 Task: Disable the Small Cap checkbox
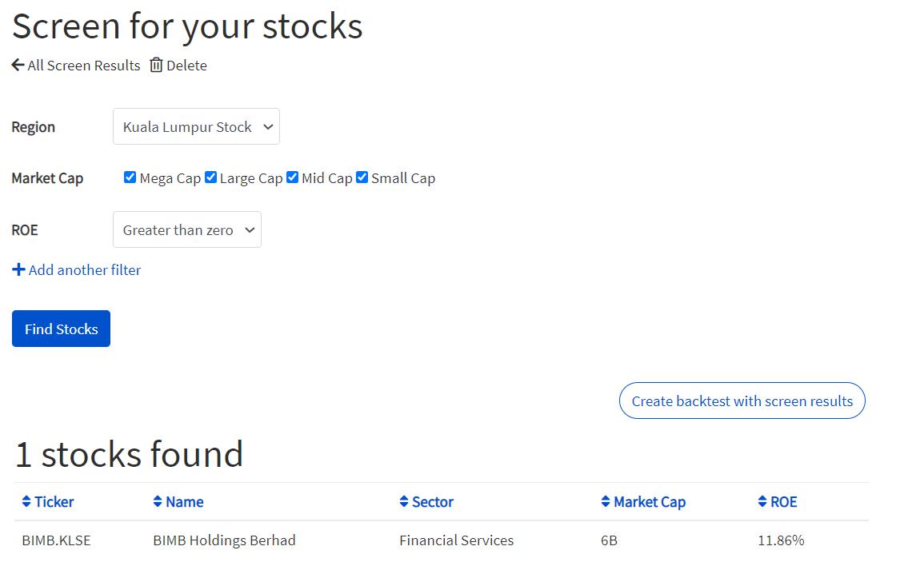362,177
